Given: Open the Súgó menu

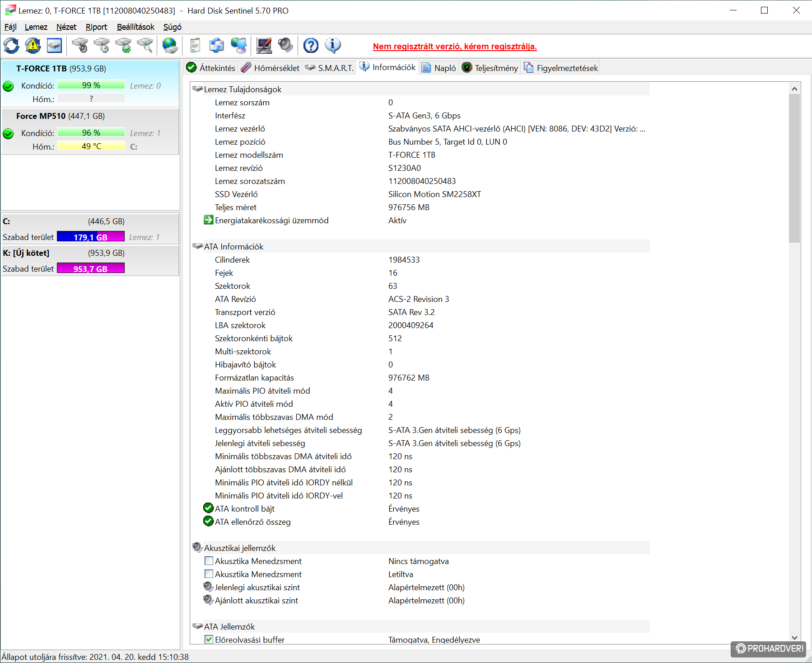Looking at the screenshot, I should (x=173, y=27).
